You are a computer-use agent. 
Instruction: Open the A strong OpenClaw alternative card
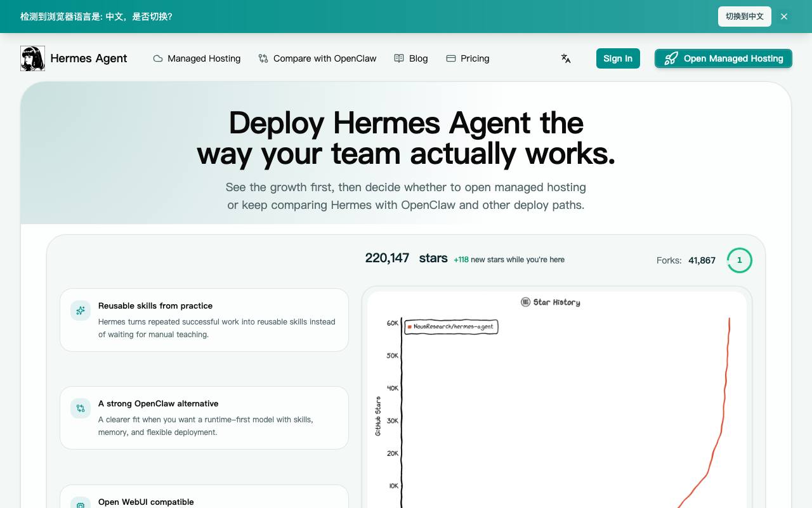pyautogui.click(x=204, y=418)
